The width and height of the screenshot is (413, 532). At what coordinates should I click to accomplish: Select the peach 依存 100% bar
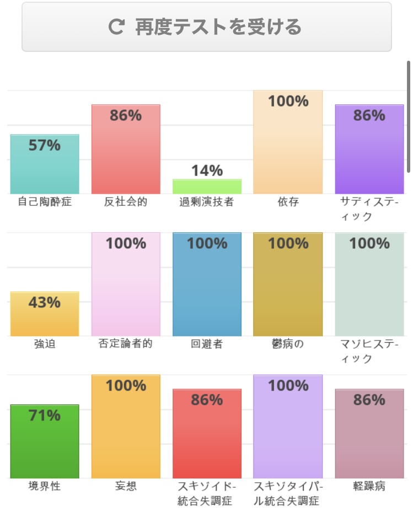click(x=288, y=142)
